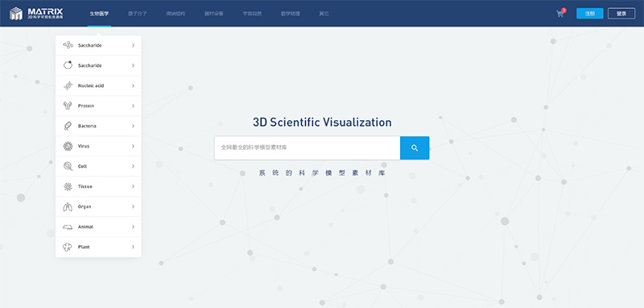Click the Nucleic acid DNA helix icon
Image resolution: width=644 pixels, height=308 pixels.
[68, 85]
